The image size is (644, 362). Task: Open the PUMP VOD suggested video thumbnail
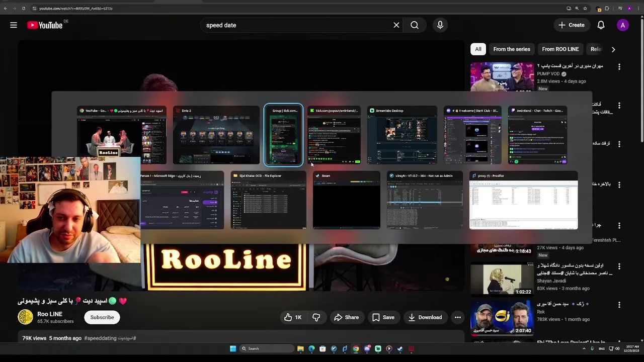point(502,76)
